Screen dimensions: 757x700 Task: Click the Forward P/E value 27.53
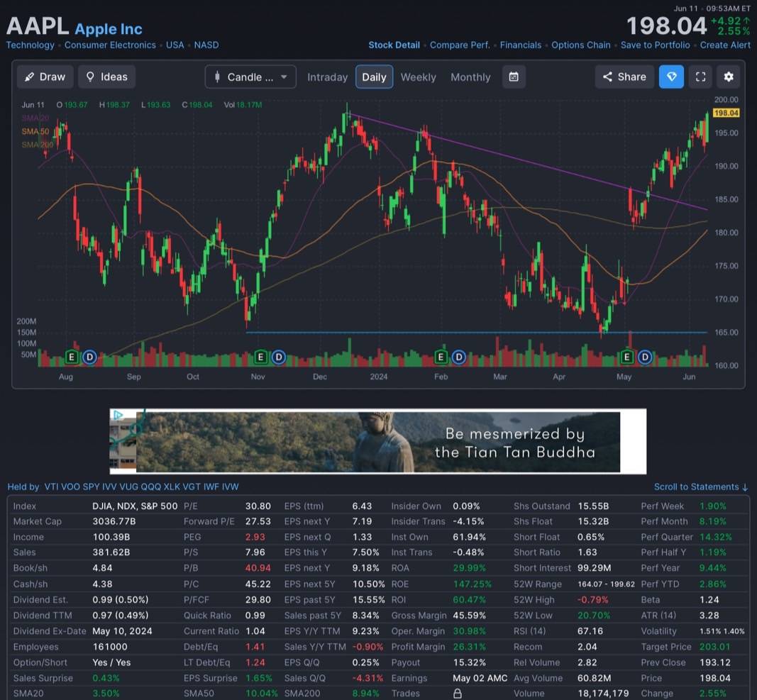click(x=258, y=521)
